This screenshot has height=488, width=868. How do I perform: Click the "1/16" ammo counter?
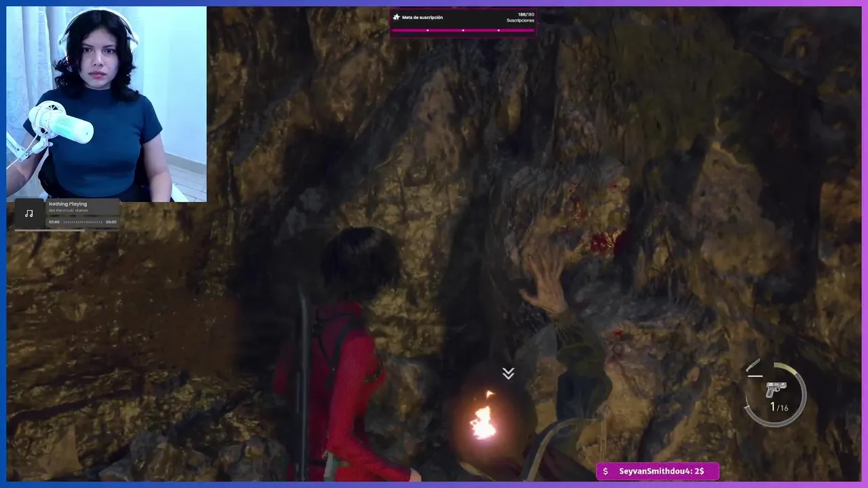click(779, 407)
